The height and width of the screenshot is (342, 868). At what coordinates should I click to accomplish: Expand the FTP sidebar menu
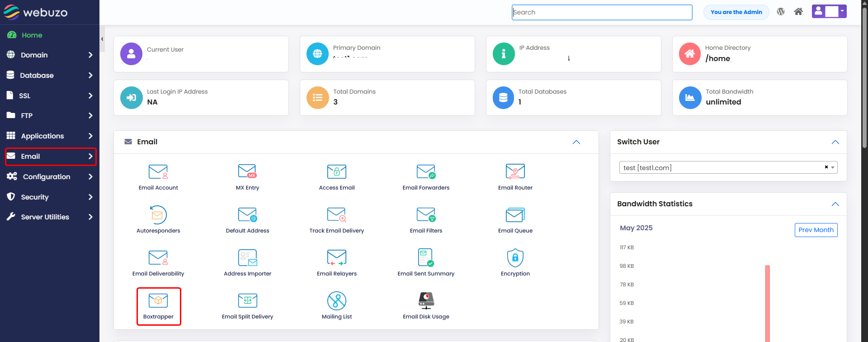[x=50, y=115]
